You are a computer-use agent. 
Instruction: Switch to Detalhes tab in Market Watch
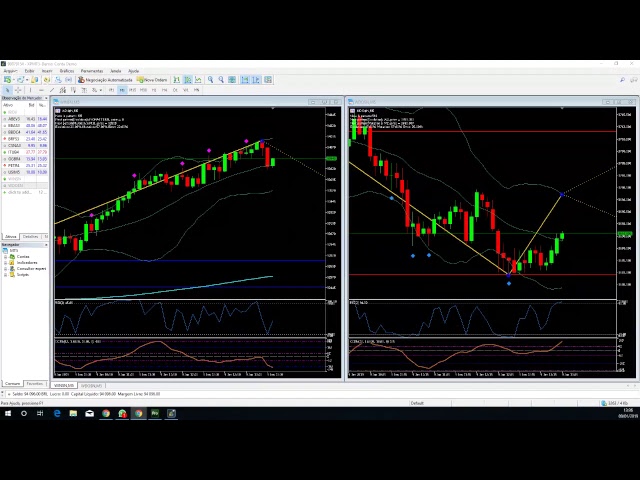point(30,237)
